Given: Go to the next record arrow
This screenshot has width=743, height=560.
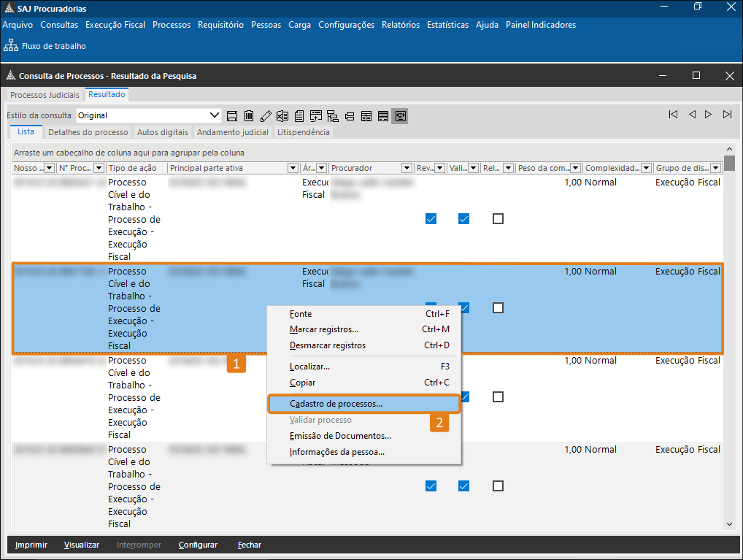Looking at the screenshot, I should pos(708,115).
